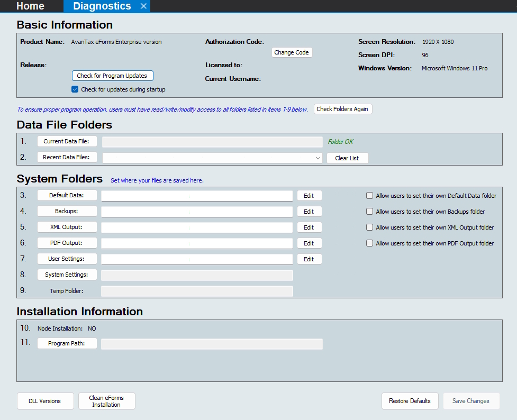Click Restore Defaults button
Viewport: 517px width, 420px height.
pos(410,401)
